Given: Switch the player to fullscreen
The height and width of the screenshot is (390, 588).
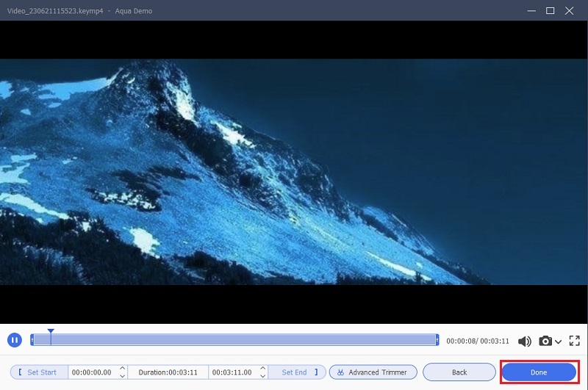Looking at the screenshot, I should tap(575, 341).
